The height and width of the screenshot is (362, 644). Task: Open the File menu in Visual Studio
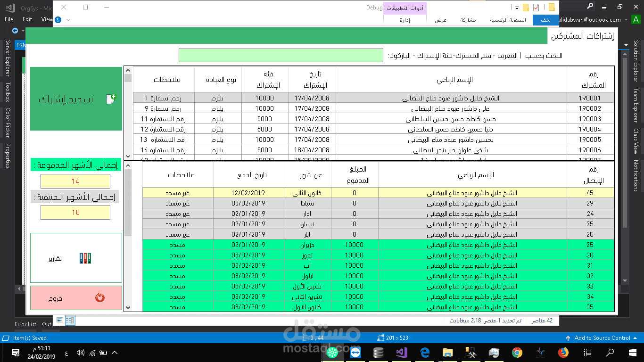coord(9,19)
